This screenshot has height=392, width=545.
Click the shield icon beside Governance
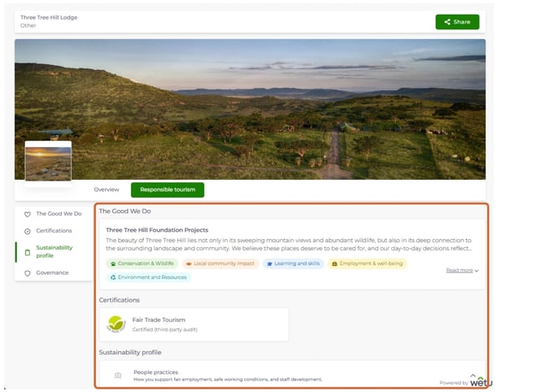click(x=28, y=273)
